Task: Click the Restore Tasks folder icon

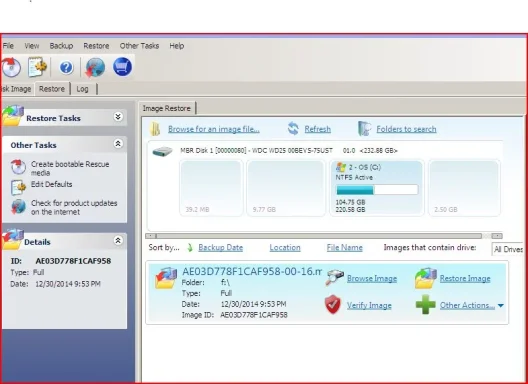Action: click(x=12, y=116)
